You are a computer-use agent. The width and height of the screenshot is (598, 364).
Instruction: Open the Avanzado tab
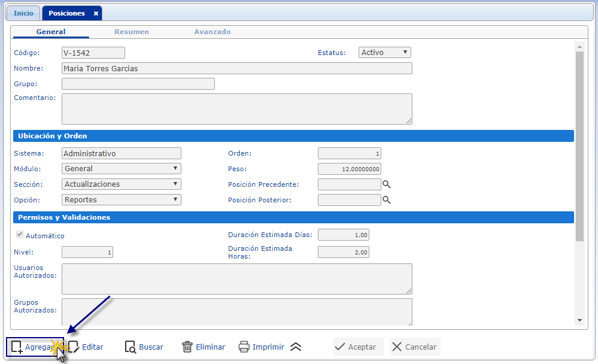212,32
